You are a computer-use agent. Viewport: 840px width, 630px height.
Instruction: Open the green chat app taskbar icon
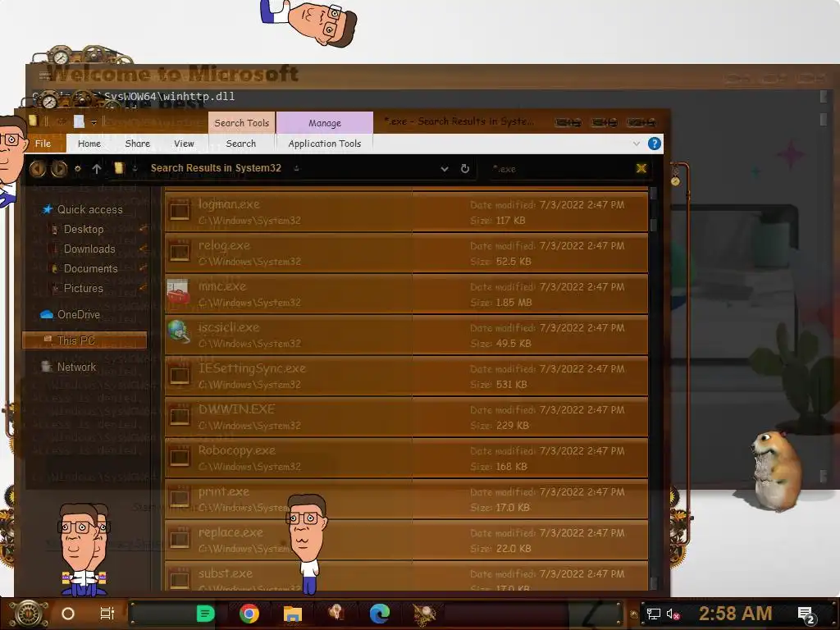pos(205,614)
